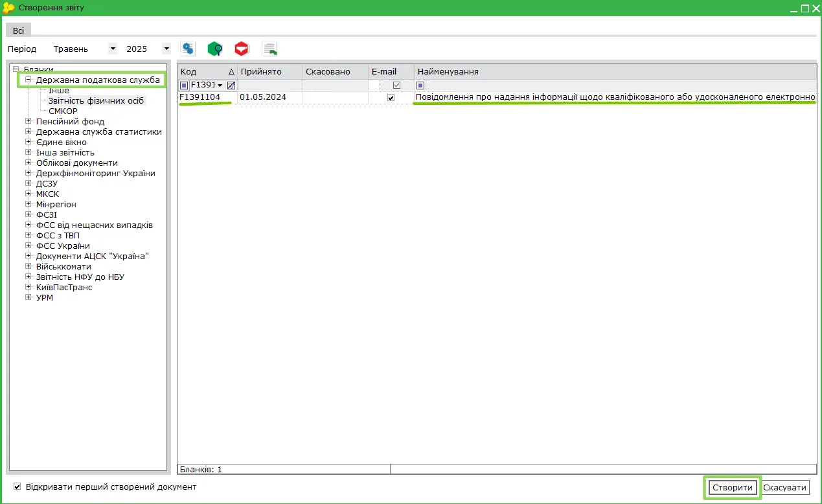Expand the Облікові документи node
This screenshot has width=822, height=504.
(x=29, y=163)
